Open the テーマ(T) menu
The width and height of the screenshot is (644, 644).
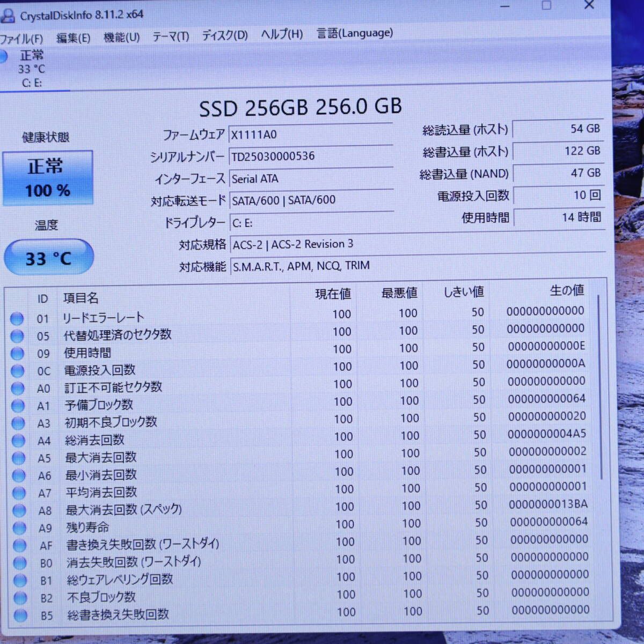[x=171, y=36]
